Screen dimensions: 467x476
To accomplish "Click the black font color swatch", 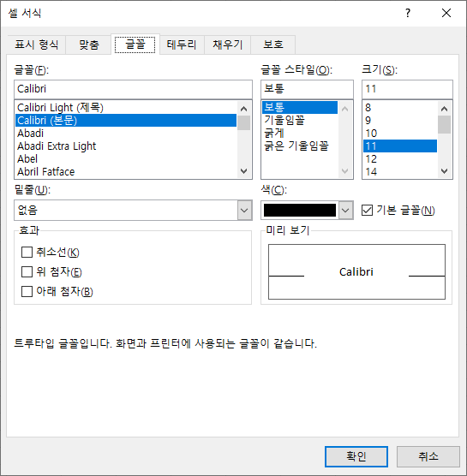I will click(300, 210).
